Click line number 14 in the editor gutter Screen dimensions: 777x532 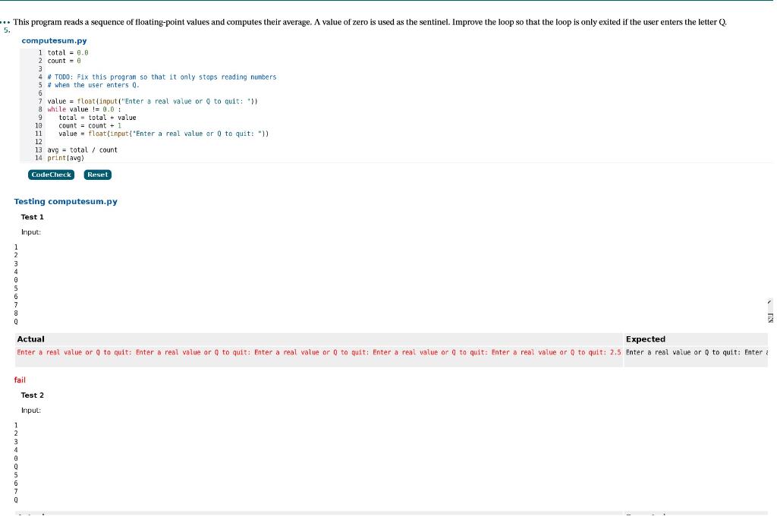pos(39,158)
